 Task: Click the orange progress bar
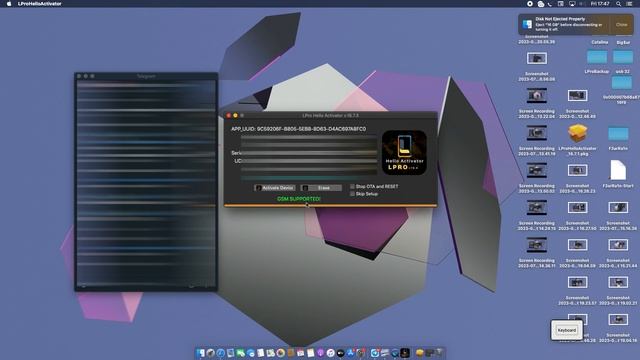click(331, 205)
